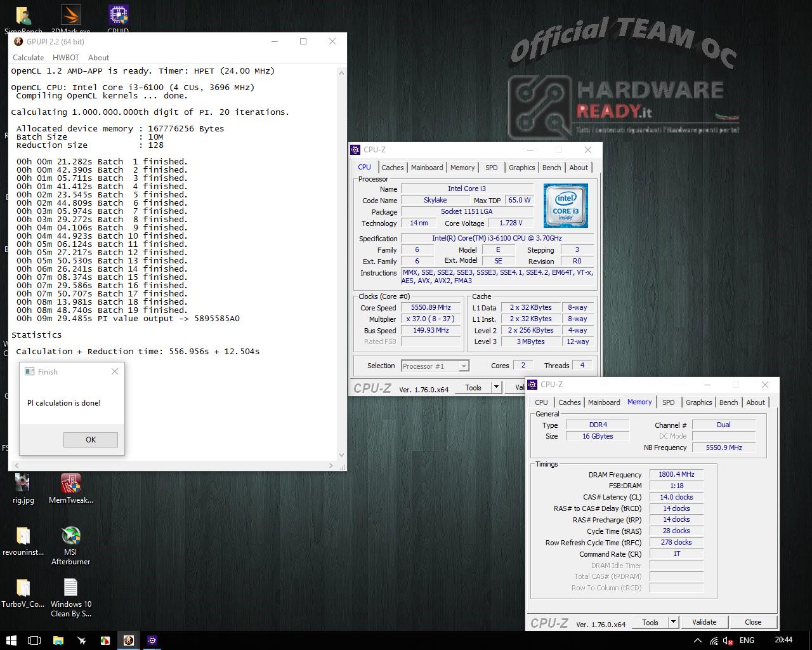Viewport: 812px width, 650px height.
Task: Open the Calculate menu in GPUPI
Action: (29, 57)
